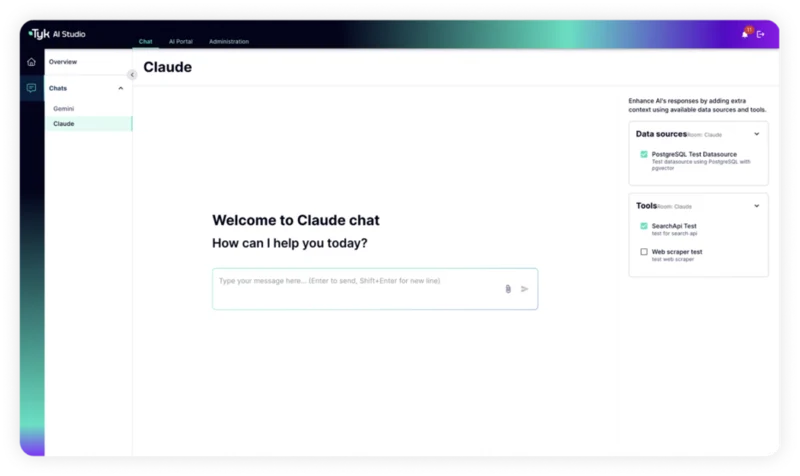
Task: Open the home icon in sidebar
Action: (32, 62)
